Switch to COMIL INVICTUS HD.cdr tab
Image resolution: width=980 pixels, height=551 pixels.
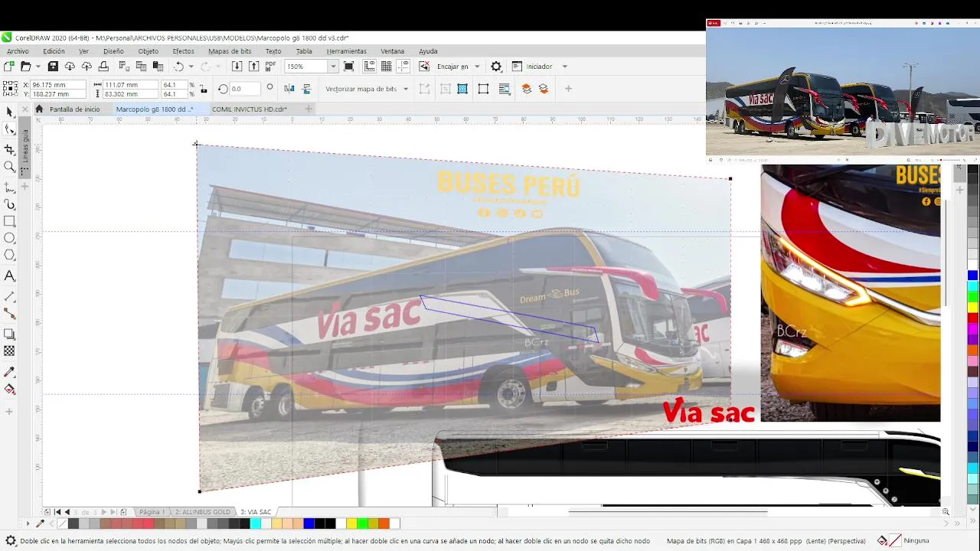(250, 109)
